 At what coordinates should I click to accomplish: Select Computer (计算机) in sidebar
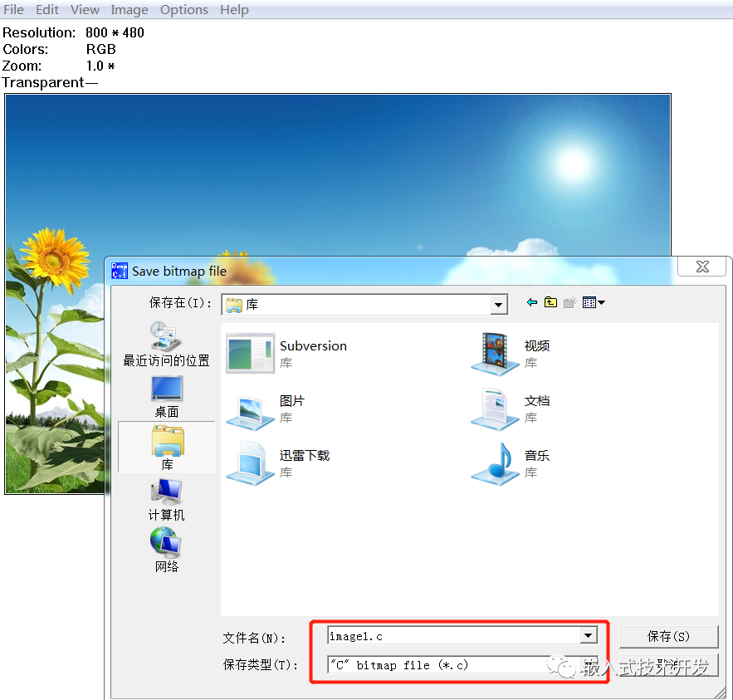point(166,500)
